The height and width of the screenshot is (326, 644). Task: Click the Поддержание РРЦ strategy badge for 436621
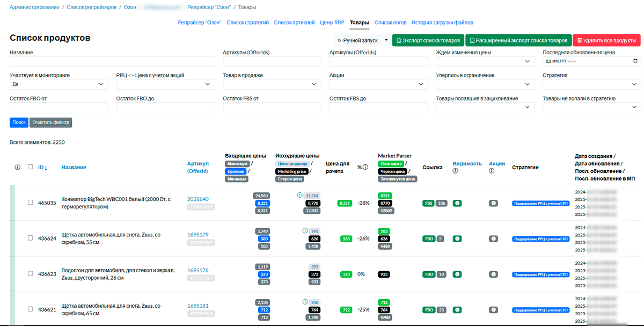click(x=540, y=310)
